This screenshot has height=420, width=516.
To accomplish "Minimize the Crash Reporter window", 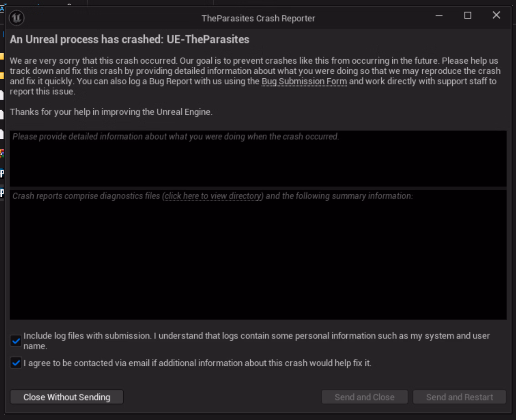I will click(439, 15).
